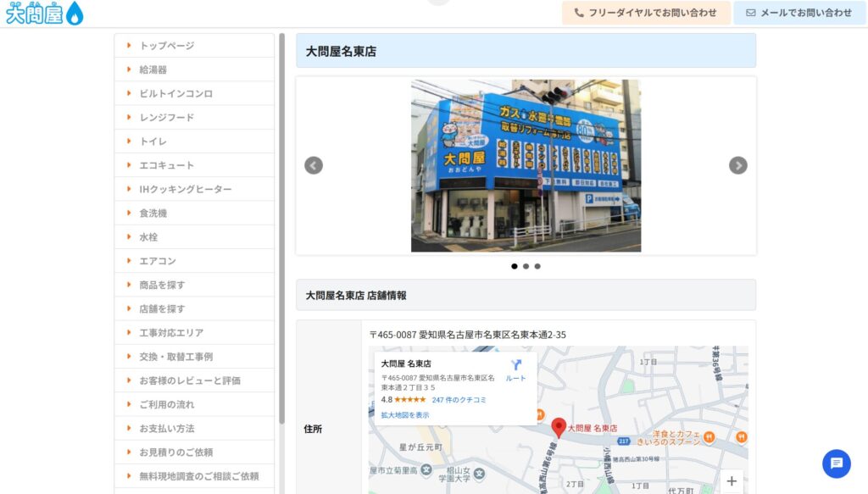Viewport: 868px width, 494px height.
Task: Select 店舗を探す in sidebar
Action: 194,308
